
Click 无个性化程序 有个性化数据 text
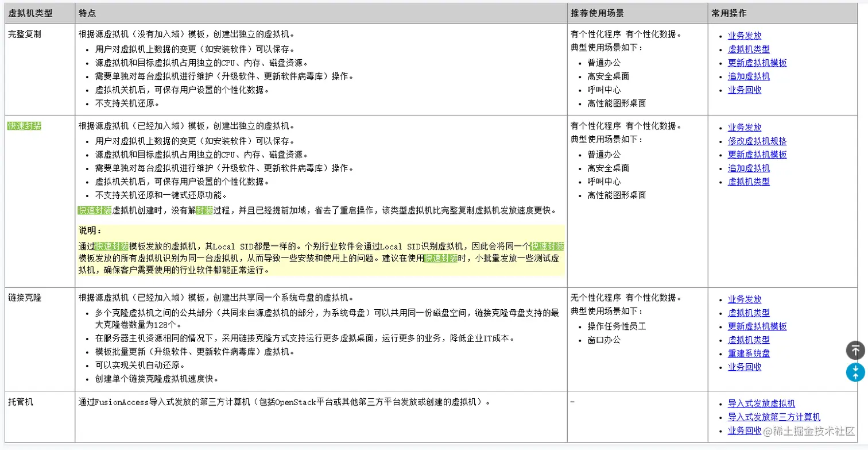(x=626, y=298)
